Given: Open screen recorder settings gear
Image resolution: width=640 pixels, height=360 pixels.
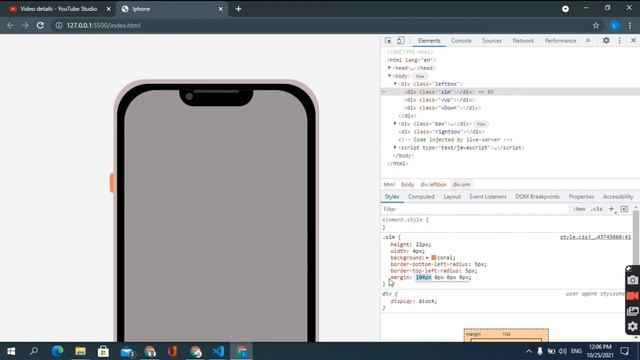Looking at the screenshot, I should click(x=632, y=327).
